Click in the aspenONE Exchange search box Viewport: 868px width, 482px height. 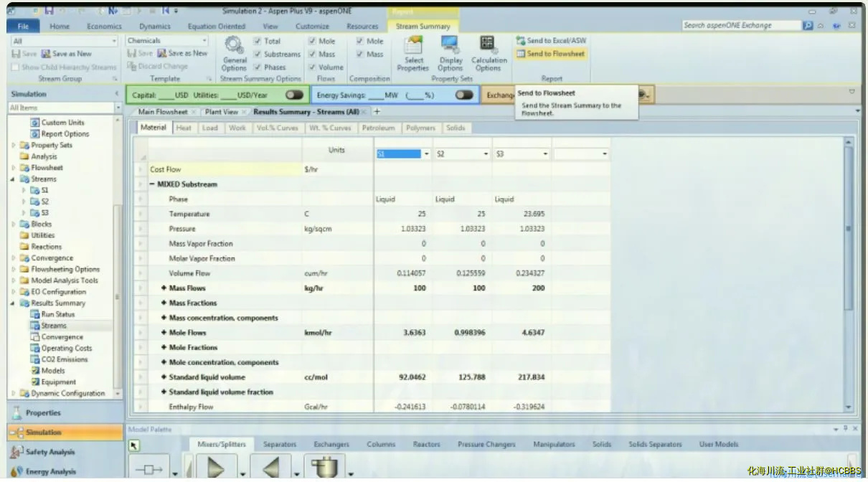point(741,25)
